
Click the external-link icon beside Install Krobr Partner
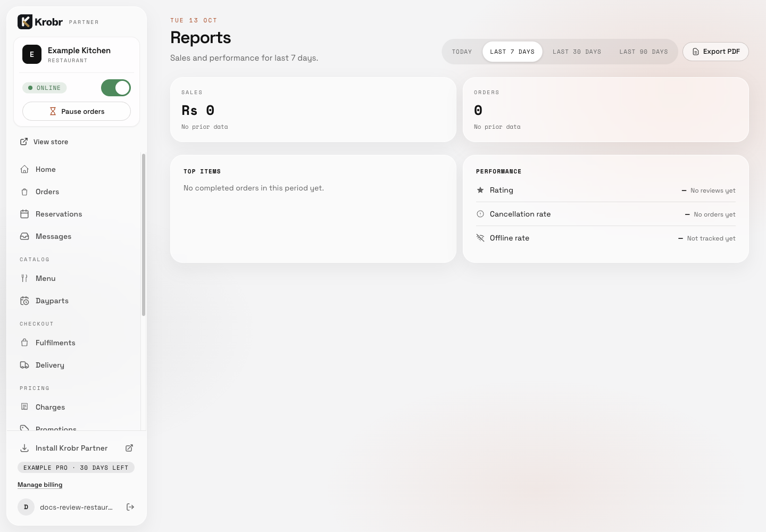pyautogui.click(x=129, y=448)
